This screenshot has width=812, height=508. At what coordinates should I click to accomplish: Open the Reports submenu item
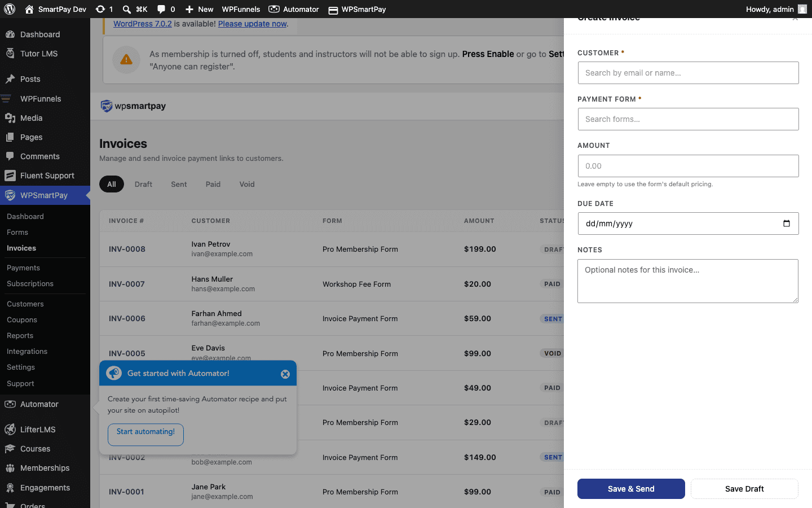[x=20, y=335]
